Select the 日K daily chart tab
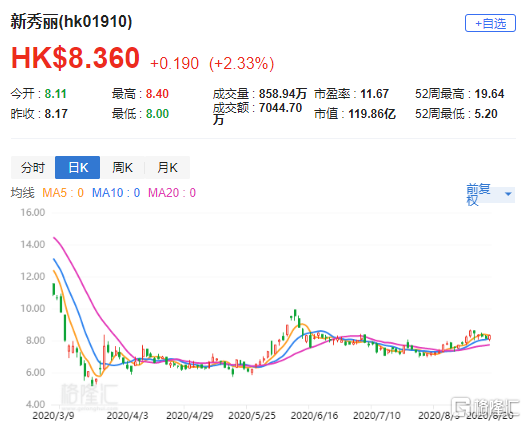This screenshot has width=526, height=424. click(77, 167)
